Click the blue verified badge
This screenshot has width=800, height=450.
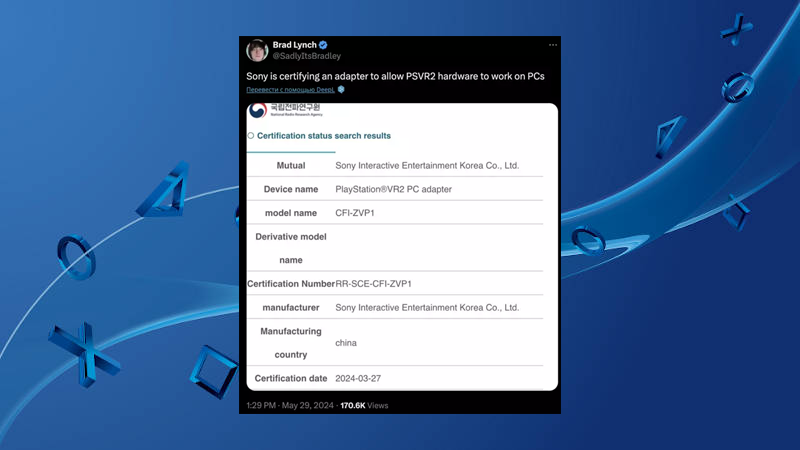click(323, 45)
